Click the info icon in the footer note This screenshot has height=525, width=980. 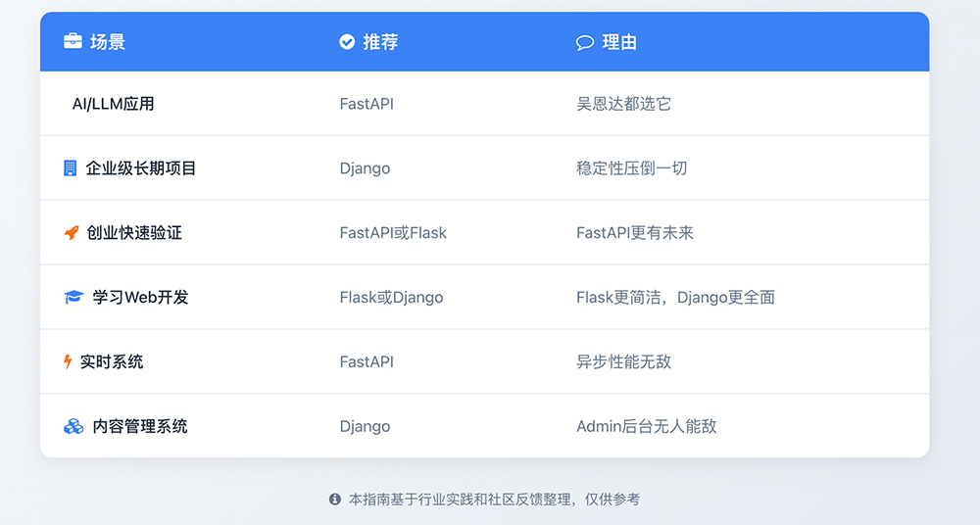335,500
